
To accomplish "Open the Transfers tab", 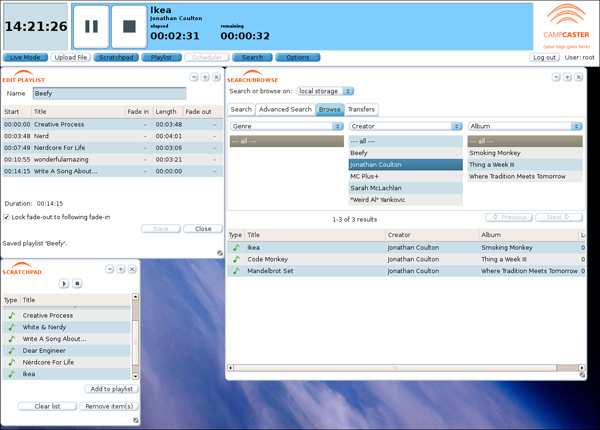I will pos(361,109).
